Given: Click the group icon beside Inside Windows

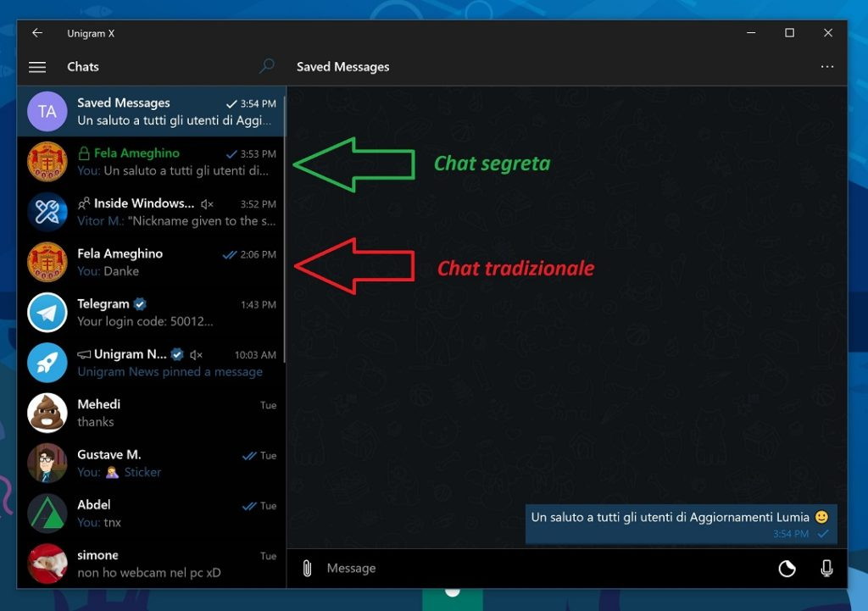Looking at the screenshot, I should (x=84, y=203).
